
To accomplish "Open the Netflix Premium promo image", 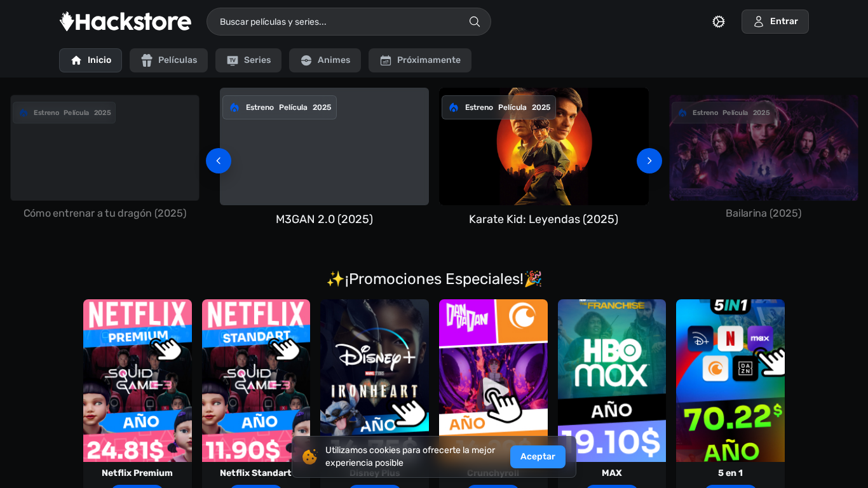I will pyautogui.click(x=137, y=381).
